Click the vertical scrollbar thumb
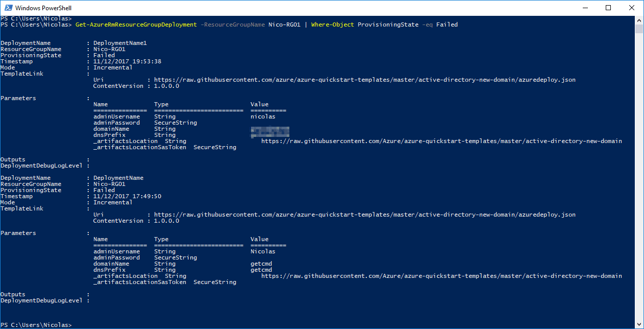Image resolution: width=644 pixels, height=329 pixels. (x=639, y=29)
